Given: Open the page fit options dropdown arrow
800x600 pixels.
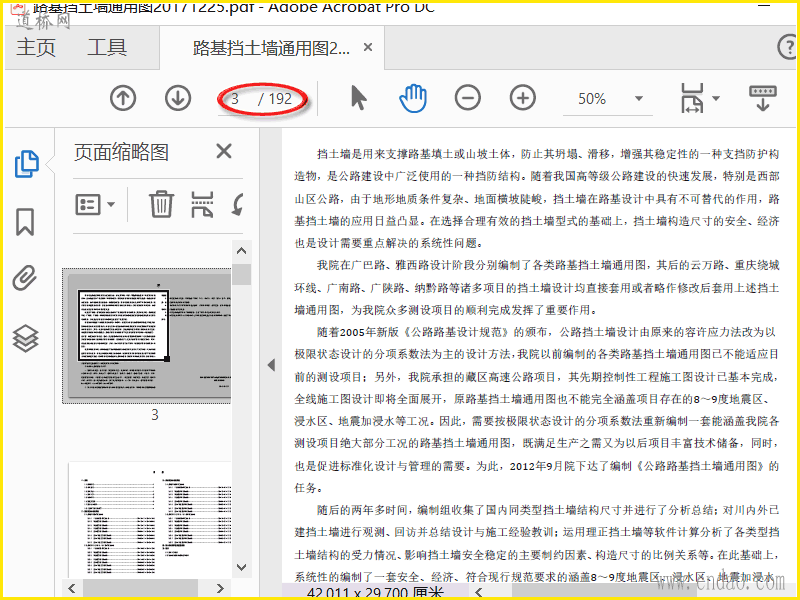Looking at the screenshot, I should (716, 98).
